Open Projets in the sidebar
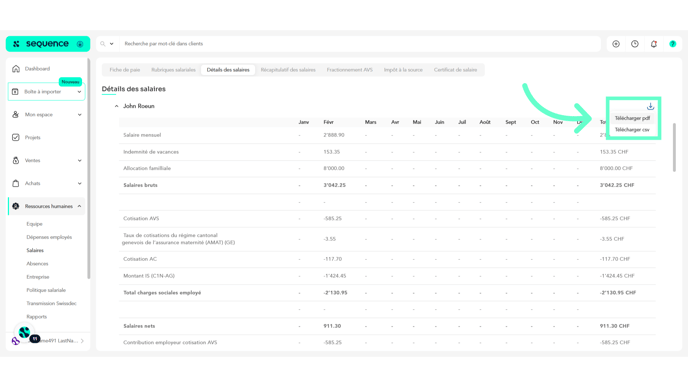 32,137
